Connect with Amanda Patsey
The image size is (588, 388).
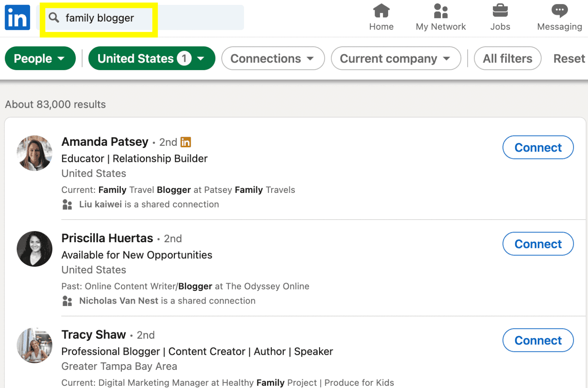point(537,147)
